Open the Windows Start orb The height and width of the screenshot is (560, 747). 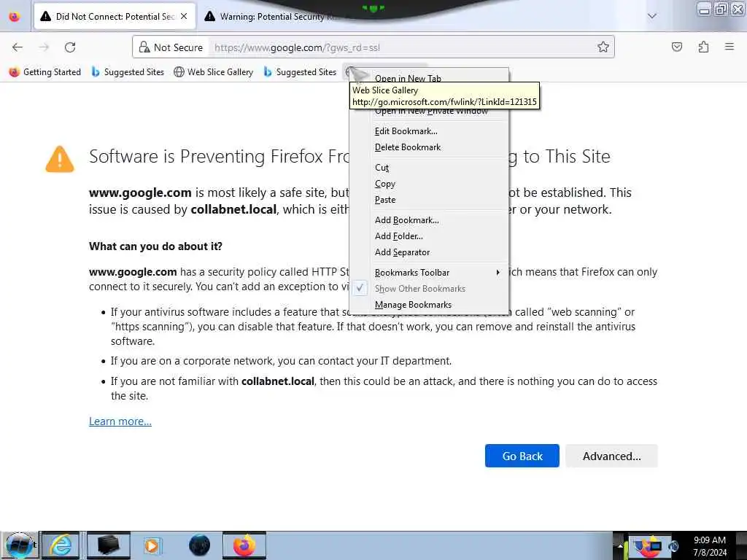click(19, 545)
